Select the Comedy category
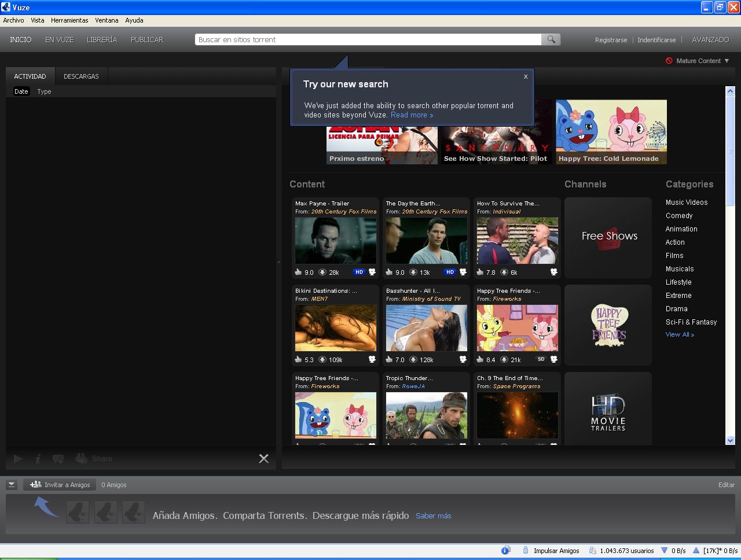Viewport: 741px width, 560px height. 679,216
